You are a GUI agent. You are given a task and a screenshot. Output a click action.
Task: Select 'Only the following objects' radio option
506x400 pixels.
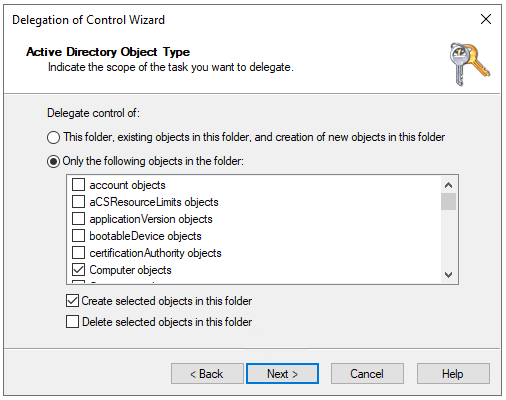[x=53, y=162]
